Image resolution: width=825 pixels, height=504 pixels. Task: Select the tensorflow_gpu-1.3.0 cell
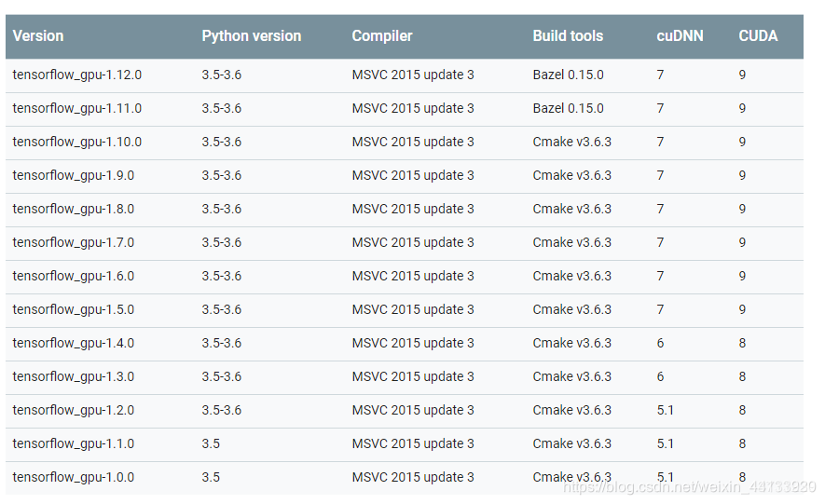pos(73,376)
